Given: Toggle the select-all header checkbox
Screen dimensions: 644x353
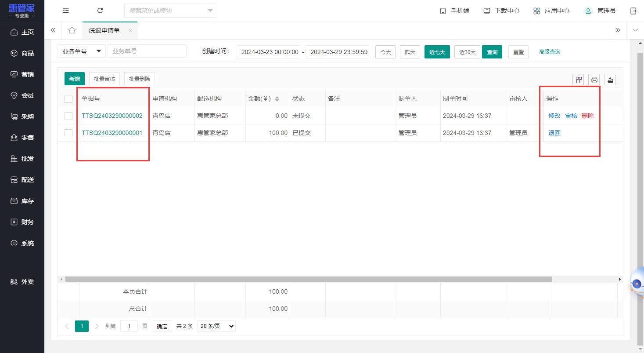Looking at the screenshot, I should pos(68,99).
